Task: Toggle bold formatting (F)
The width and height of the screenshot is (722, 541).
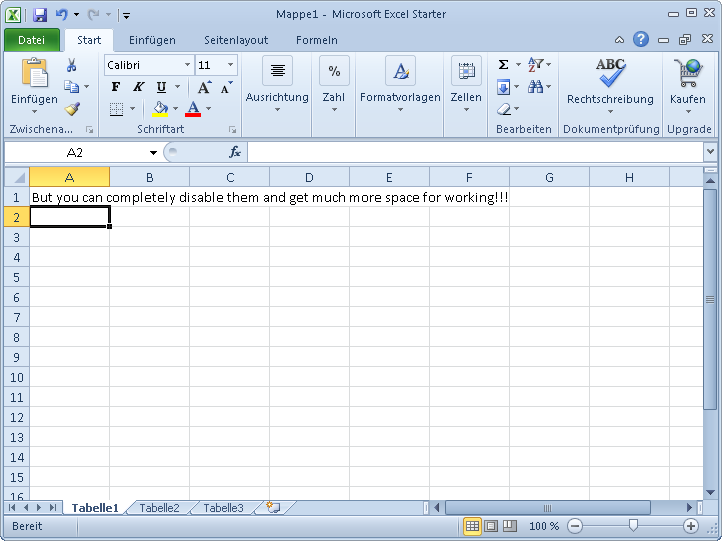Action: click(116, 87)
